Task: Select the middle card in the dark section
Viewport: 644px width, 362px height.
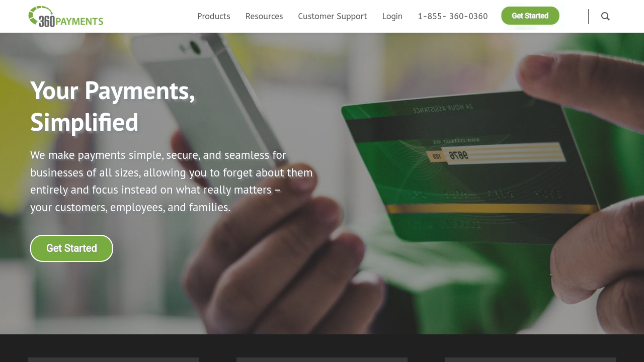Action: [322, 359]
